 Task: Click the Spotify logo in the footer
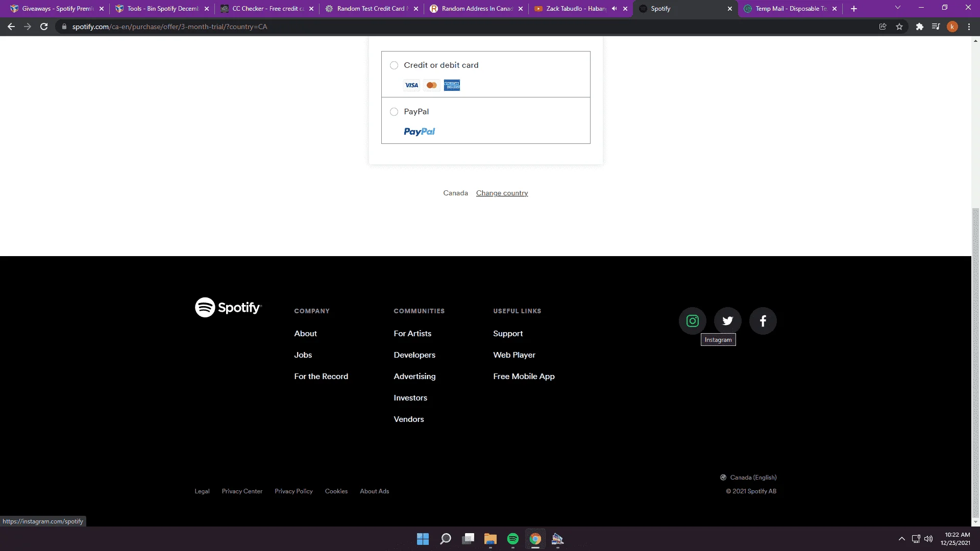tap(228, 307)
